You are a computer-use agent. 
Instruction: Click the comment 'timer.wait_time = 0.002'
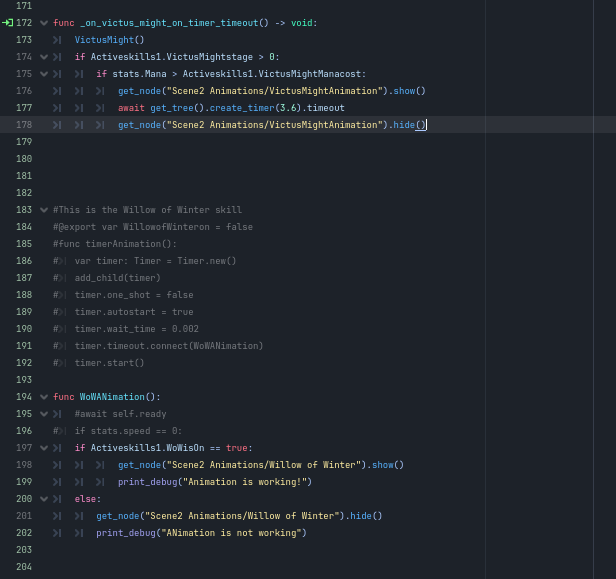pyautogui.click(x=137, y=329)
